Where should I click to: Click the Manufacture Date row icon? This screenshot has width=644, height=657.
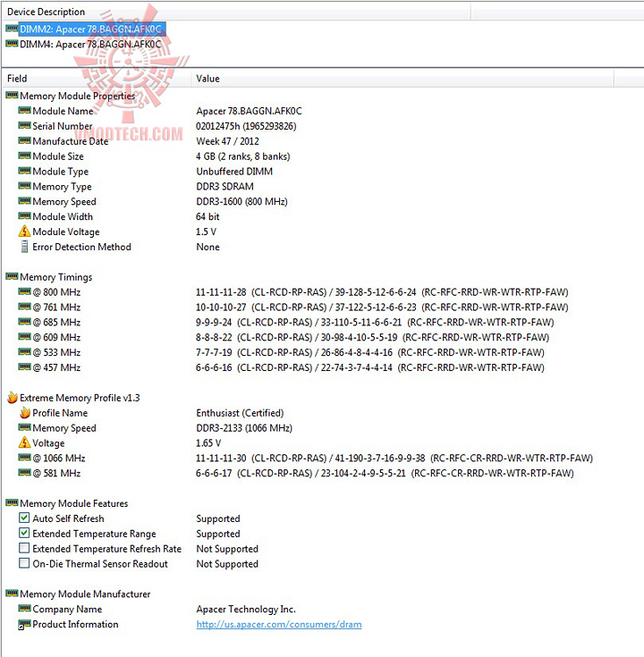point(25,140)
